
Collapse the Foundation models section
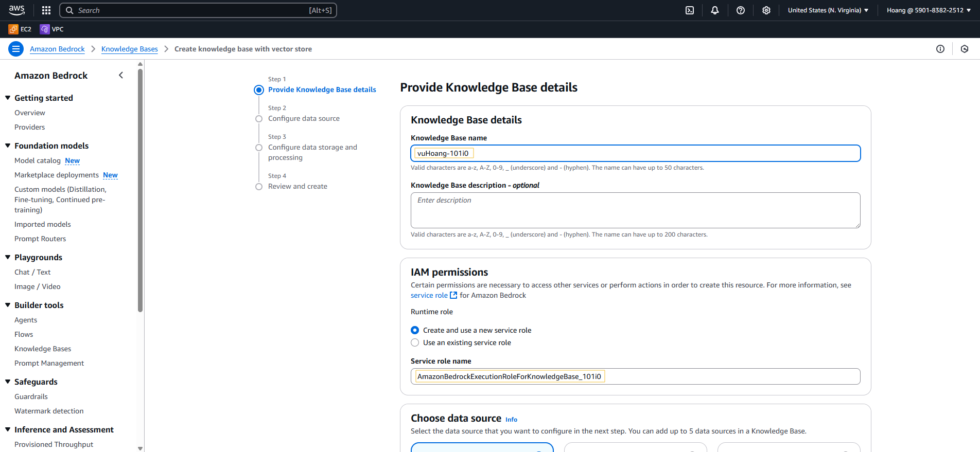[x=8, y=146]
